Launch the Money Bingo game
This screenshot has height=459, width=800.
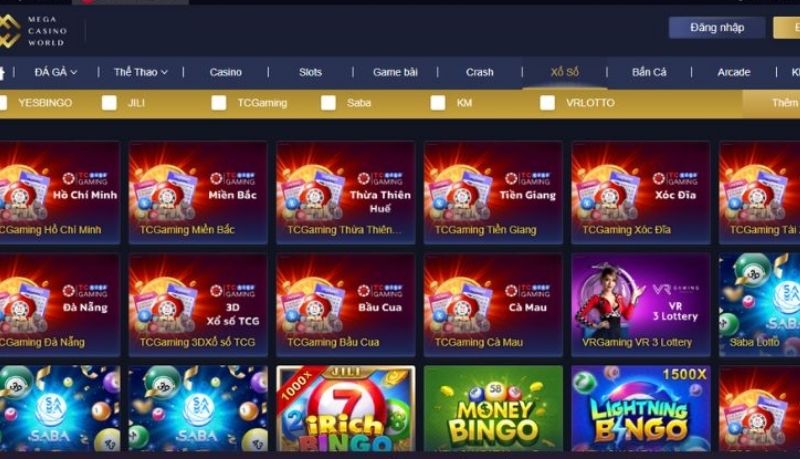click(493, 408)
